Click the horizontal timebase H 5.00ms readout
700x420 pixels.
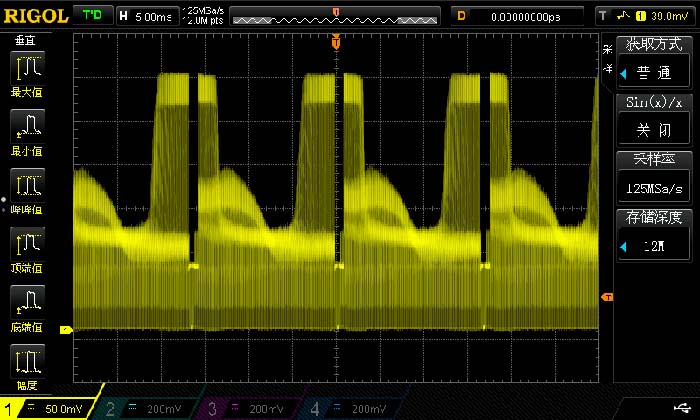pyautogui.click(x=147, y=16)
